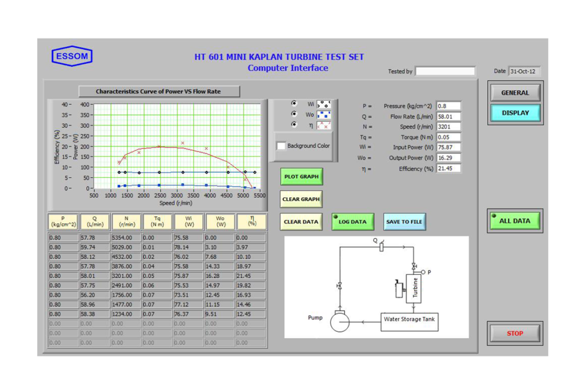Click the η marker style swatch

coord(324,125)
